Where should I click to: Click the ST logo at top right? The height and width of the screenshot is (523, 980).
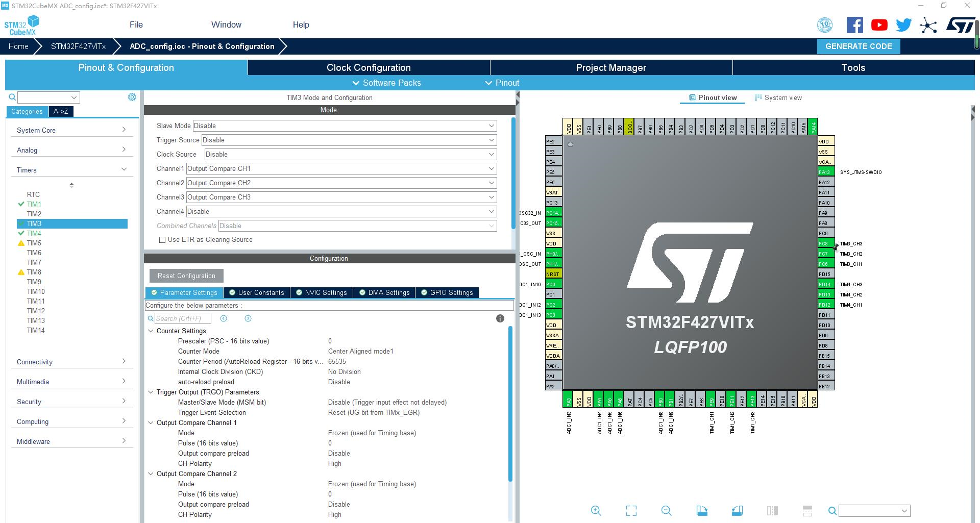coord(961,25)
